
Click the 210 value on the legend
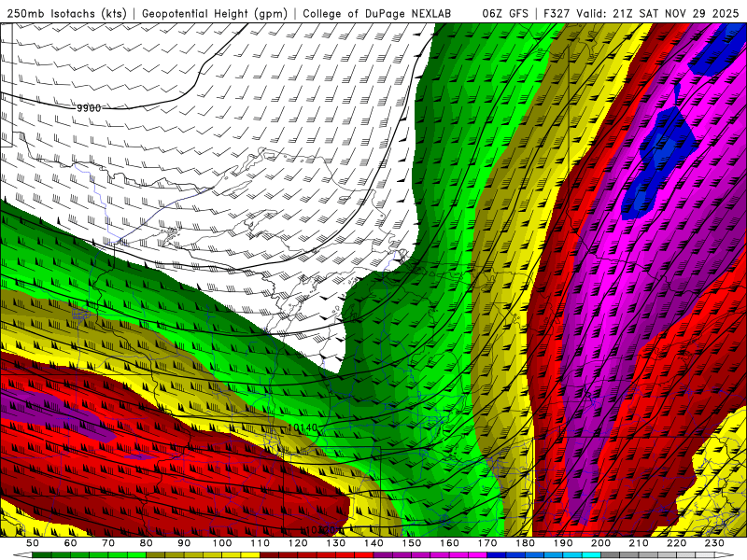(x=639, y=543)
